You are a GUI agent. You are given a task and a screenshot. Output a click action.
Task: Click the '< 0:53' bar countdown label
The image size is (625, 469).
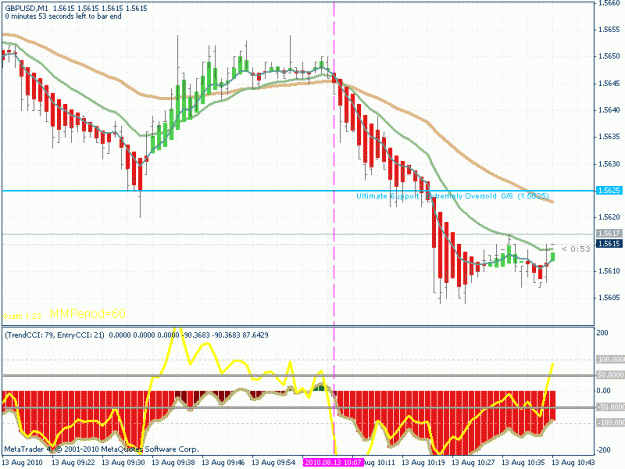pyautogui.click(x=576, y=249)
